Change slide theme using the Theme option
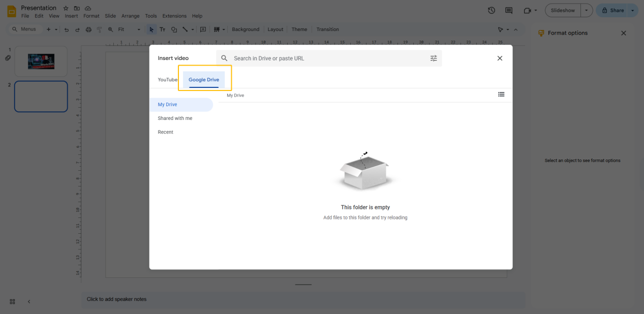 click(299, 29)
